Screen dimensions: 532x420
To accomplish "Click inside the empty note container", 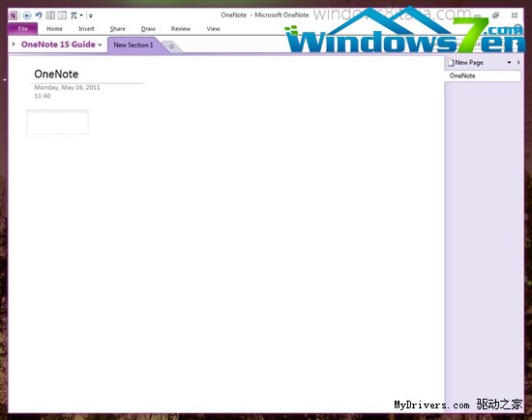I will [x=58, y=122].
